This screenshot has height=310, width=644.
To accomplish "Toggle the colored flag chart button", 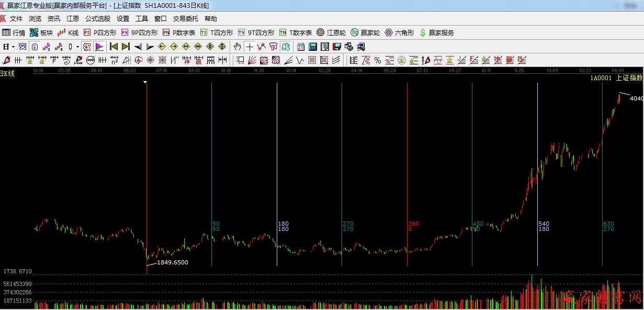I will tap(99, 47).
